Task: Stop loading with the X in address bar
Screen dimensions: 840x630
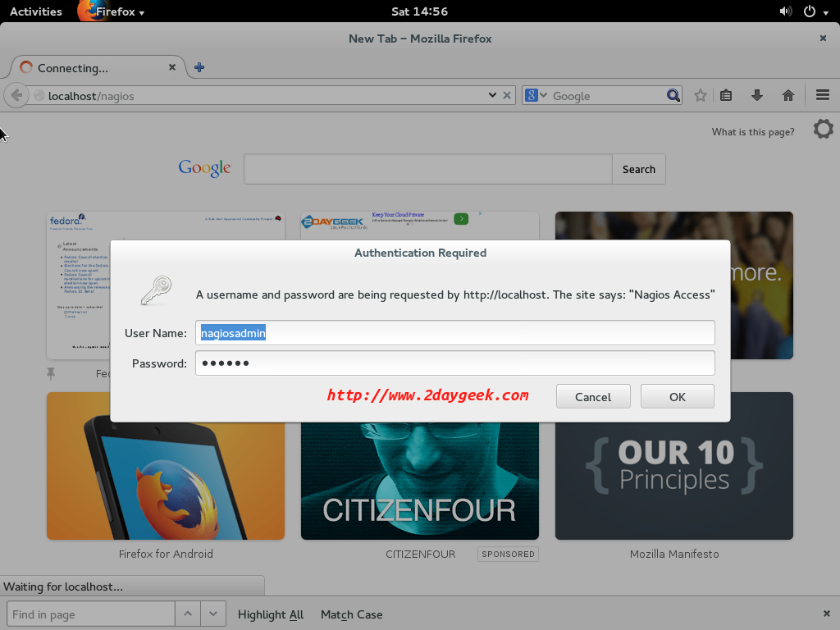Action: (507, 95)
